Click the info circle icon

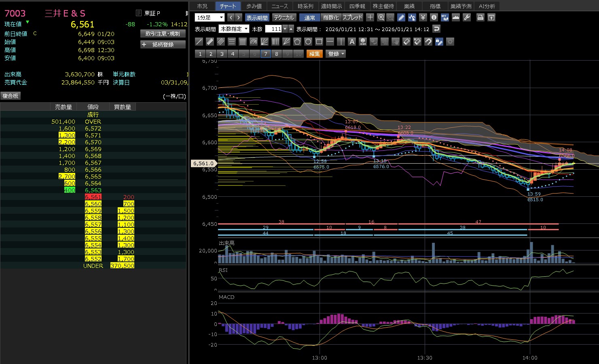point(434,17)
